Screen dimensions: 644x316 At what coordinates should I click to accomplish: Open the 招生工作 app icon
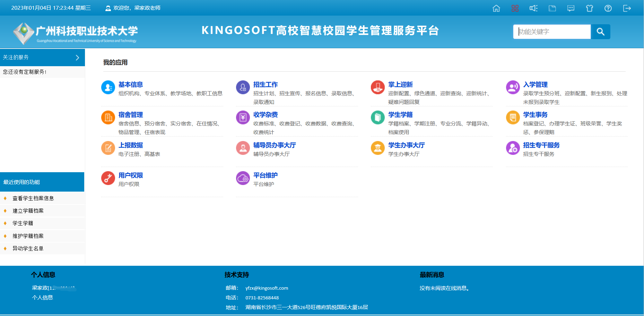pyautogui.click(x=243, y=87)
